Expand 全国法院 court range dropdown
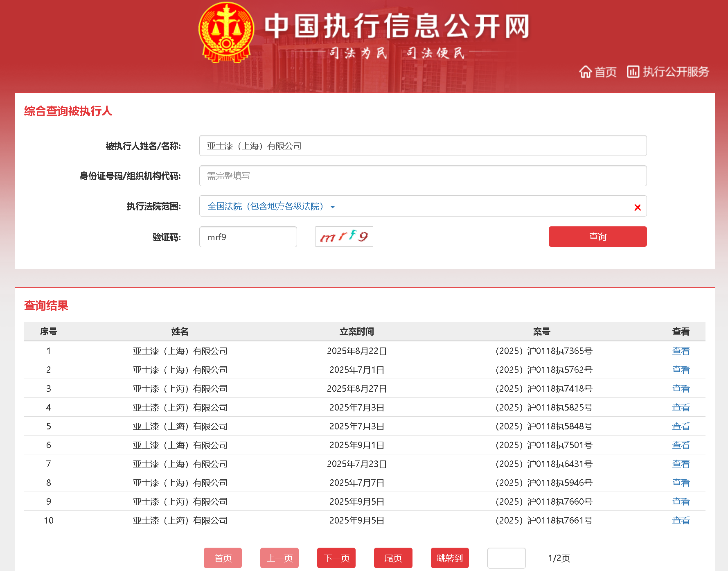Screen dimensions: 728x571 pos(423,206)
